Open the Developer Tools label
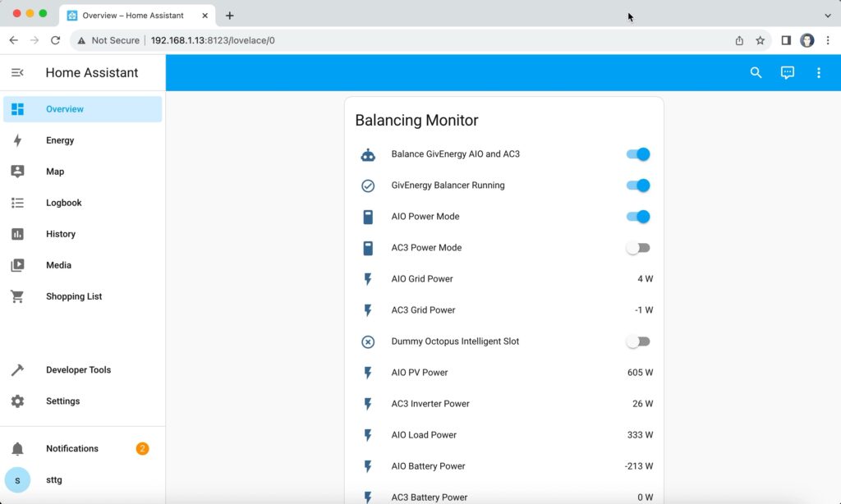 point(78,370)
